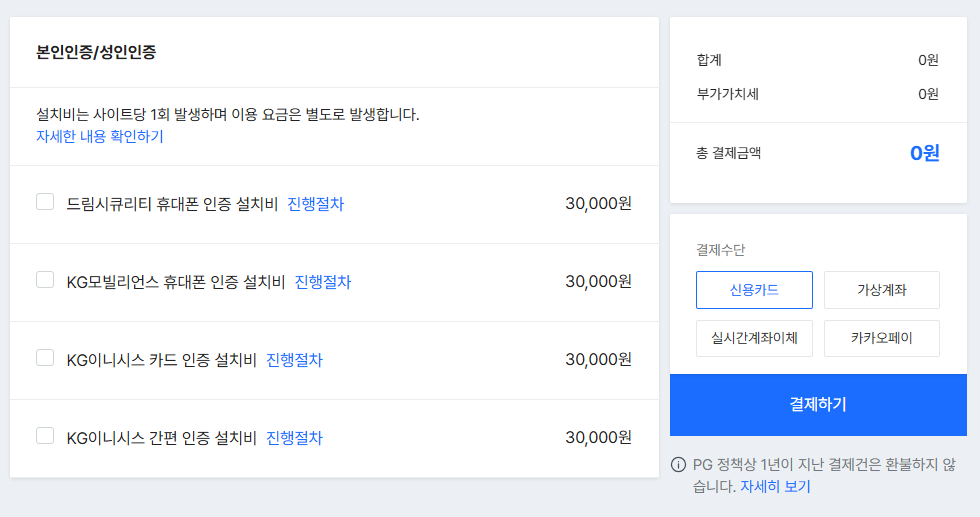Click the info icon beside PG refund notice
The height and width of the screenshot is (517, 980).
tap(678, 465)
